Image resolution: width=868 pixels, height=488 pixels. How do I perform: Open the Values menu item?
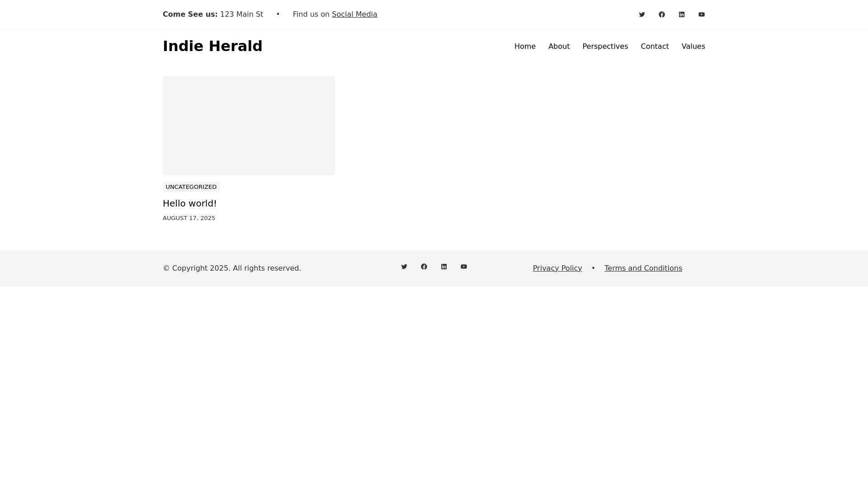pos(693,46)
